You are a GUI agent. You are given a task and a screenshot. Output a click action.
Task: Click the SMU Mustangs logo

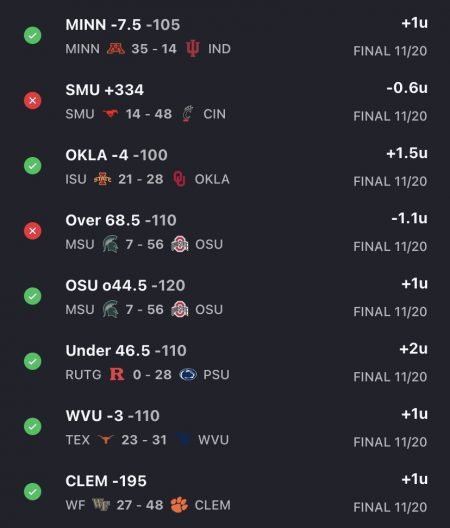110,114
